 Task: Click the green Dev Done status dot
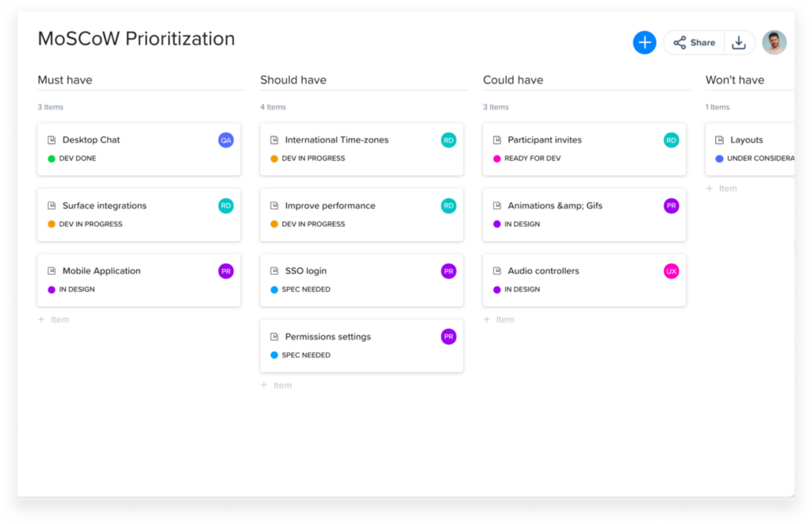(52, 159)
